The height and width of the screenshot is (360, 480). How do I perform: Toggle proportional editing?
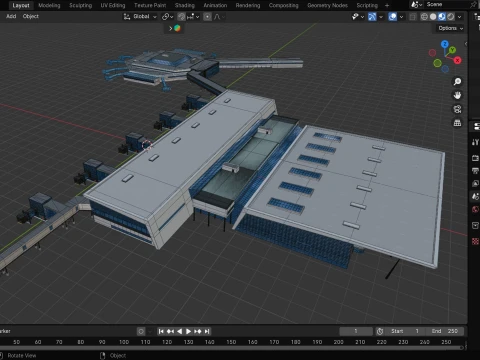(x=207, y=17)
